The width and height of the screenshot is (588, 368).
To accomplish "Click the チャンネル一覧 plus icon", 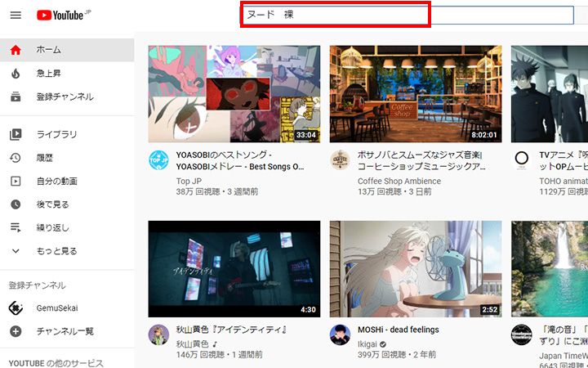I will (16, 331).
